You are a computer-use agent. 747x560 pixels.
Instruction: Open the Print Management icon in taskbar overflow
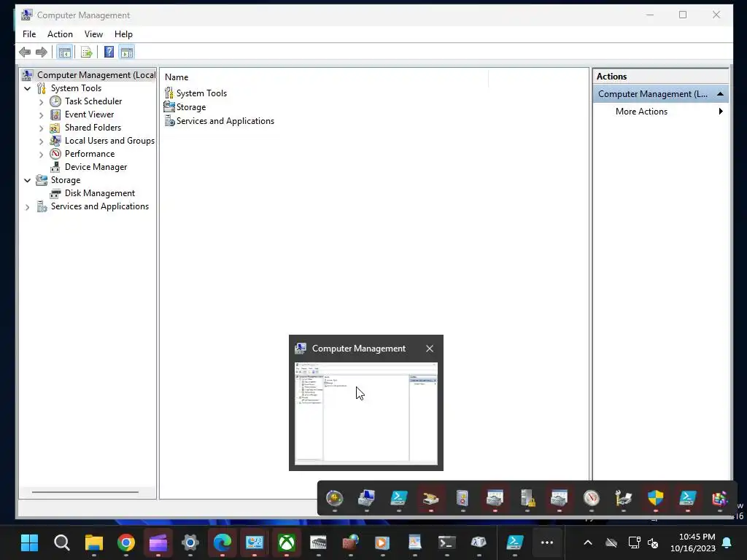coord(623,498)
